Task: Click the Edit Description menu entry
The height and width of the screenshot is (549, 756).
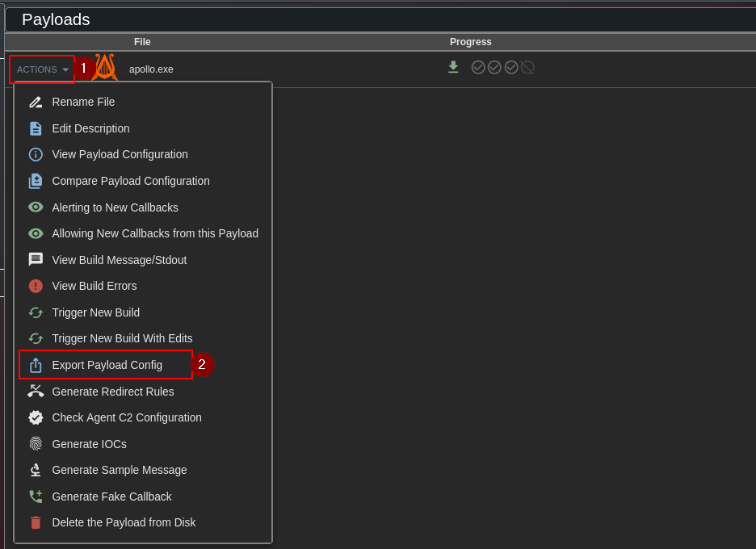Action: pos(90,128)
